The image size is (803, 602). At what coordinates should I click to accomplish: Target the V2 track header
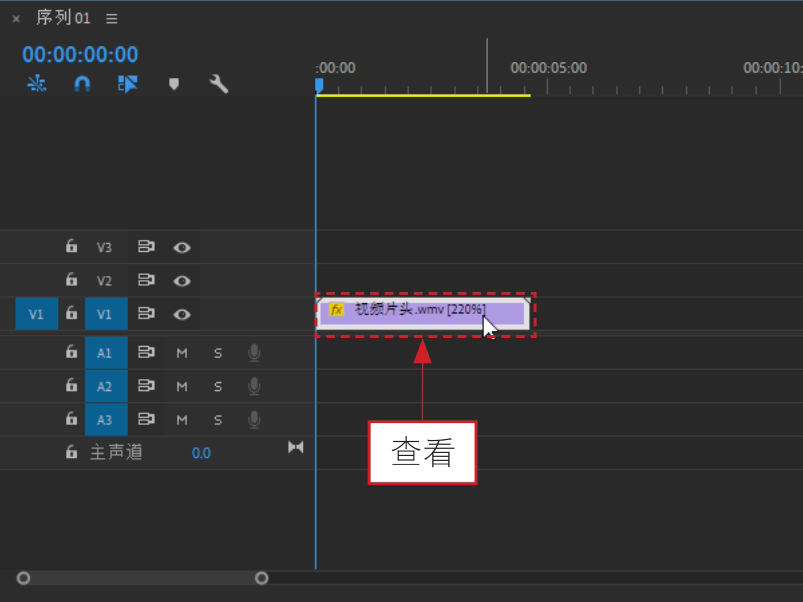[x=104, y=281]
